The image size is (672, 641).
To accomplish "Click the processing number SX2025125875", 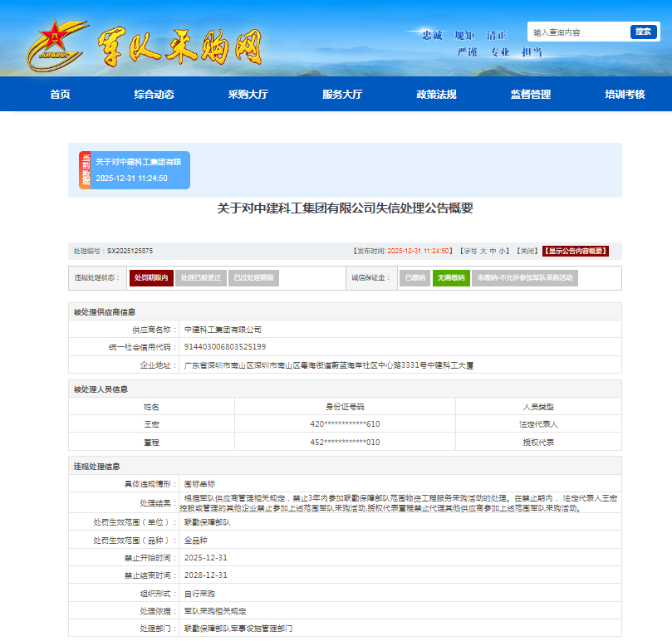I will click(130, 251).
